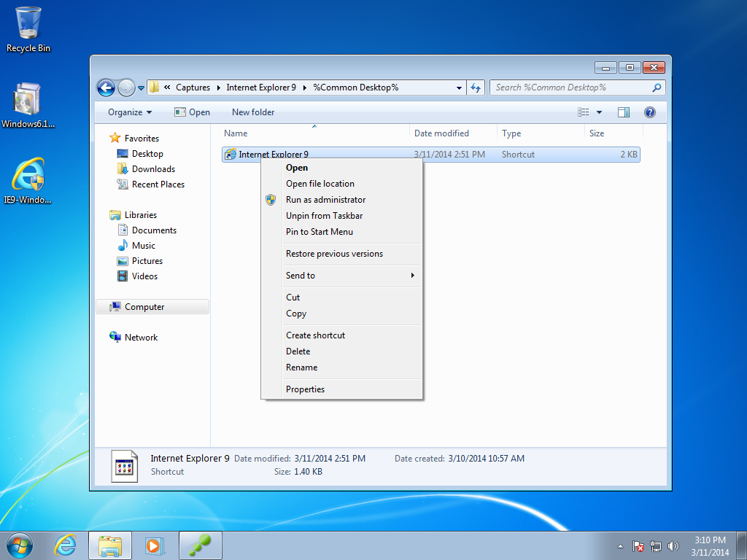
Task: Click the folder icon in address bar
Action: 155,87
